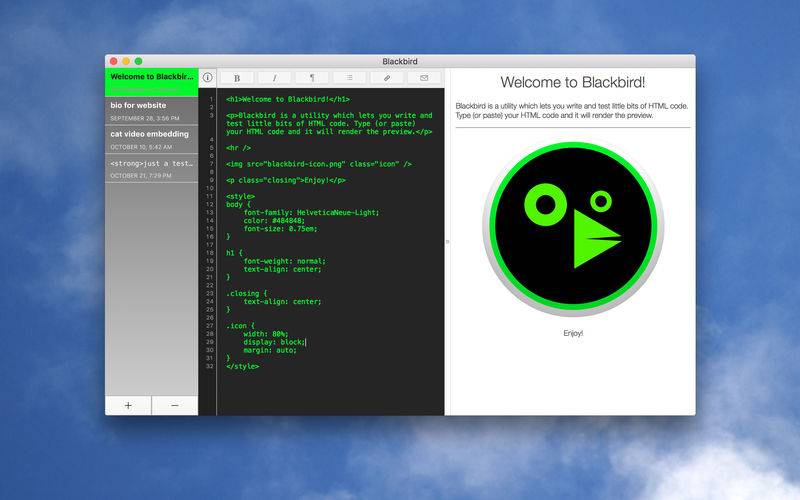
Task: Click the 'Welcome to Blackbird!' preview heading
Action: pos(572,82)
